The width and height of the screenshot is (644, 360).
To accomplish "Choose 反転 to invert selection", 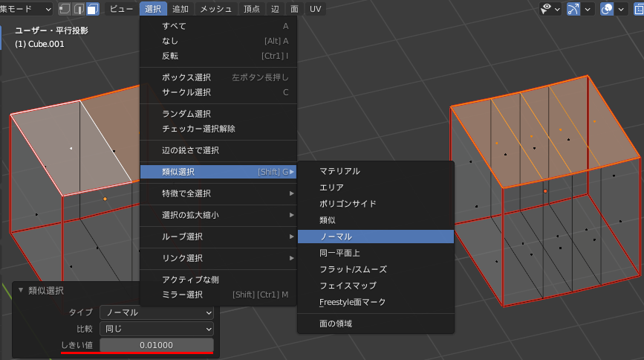I will (x=218, y=56).
